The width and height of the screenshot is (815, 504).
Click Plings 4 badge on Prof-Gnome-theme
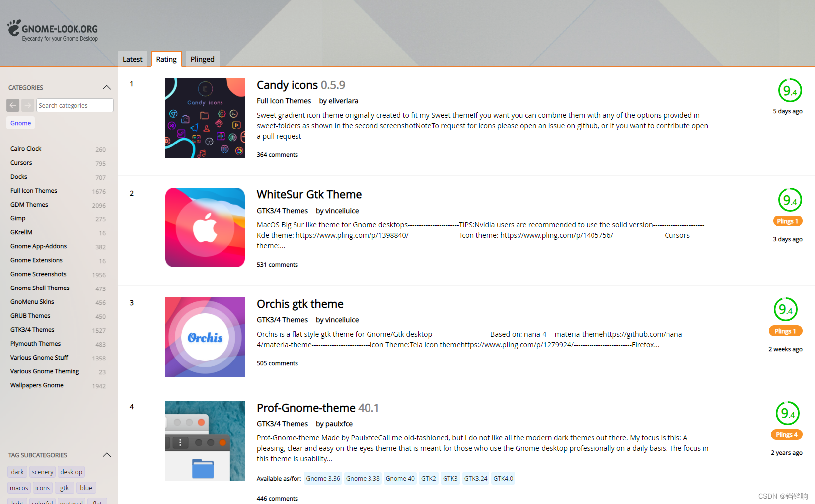787,435
